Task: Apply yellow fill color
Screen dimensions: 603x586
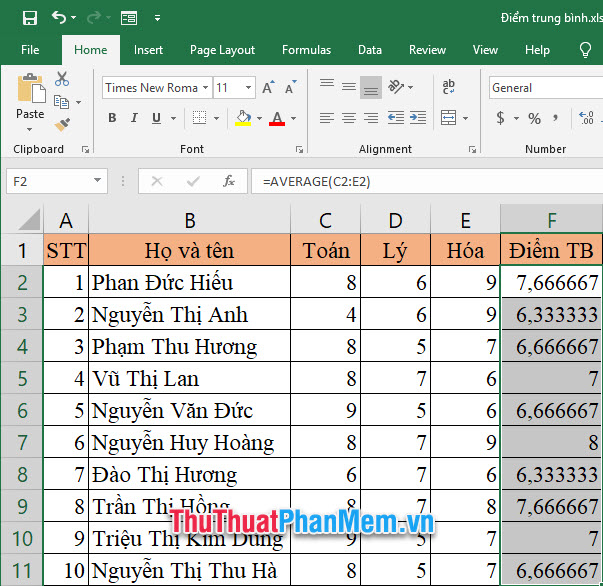Action: pyautogui.click(x=243, y=118)
